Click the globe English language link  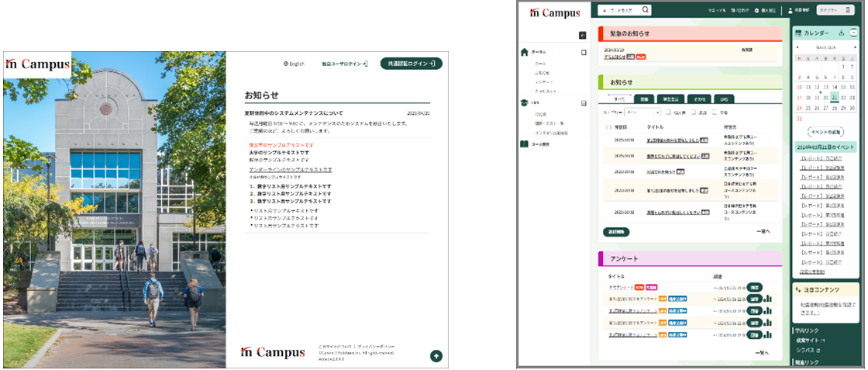pos(294,64)
